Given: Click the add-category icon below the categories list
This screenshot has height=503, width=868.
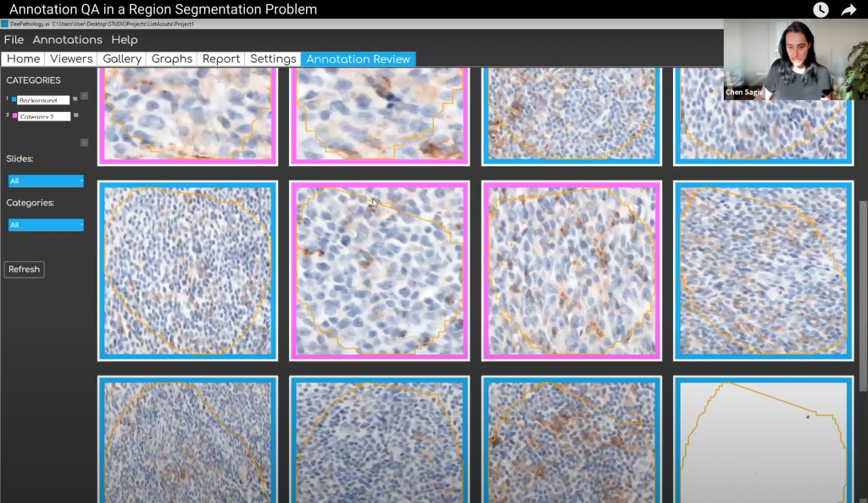Looking at the screenshot, I should 83,142.
